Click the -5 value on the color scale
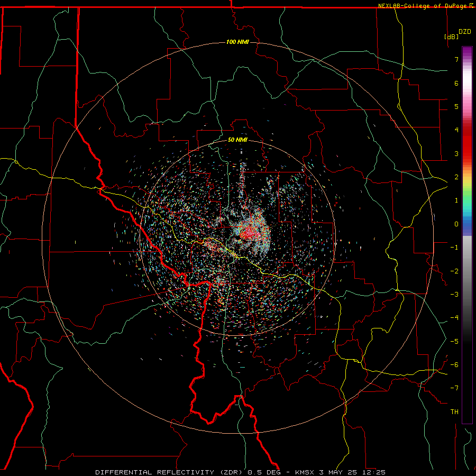 click(454, 342)
